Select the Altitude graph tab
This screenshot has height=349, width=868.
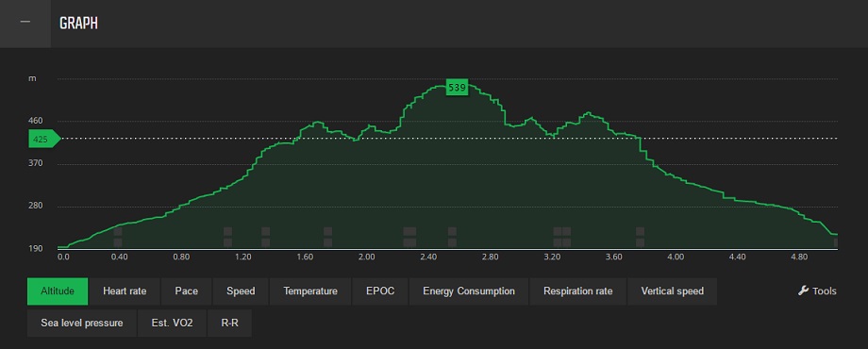58,291
